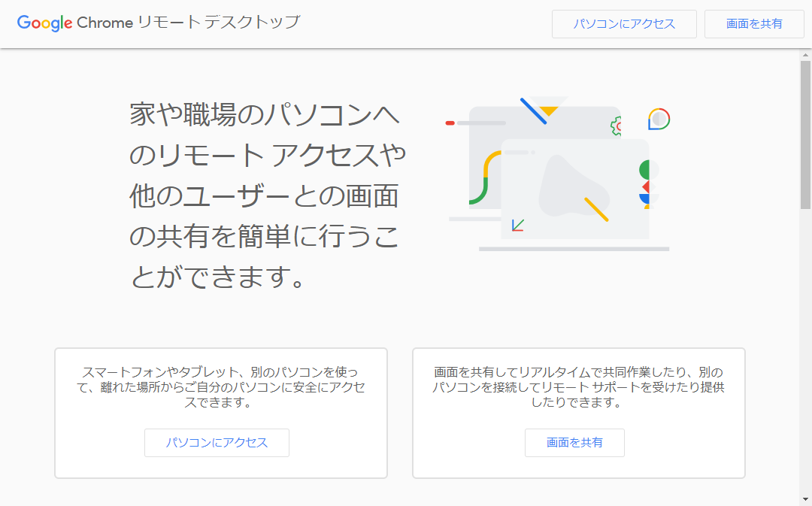
Task: Click the left card description about スマートフォン
Action: click(x=220, y=387)
